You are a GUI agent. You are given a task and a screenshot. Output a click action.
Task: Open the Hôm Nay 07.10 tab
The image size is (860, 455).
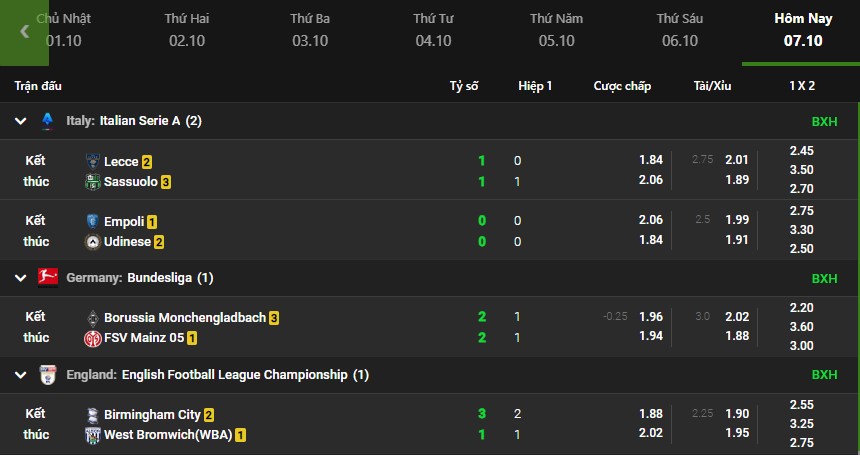coord(803,30)
